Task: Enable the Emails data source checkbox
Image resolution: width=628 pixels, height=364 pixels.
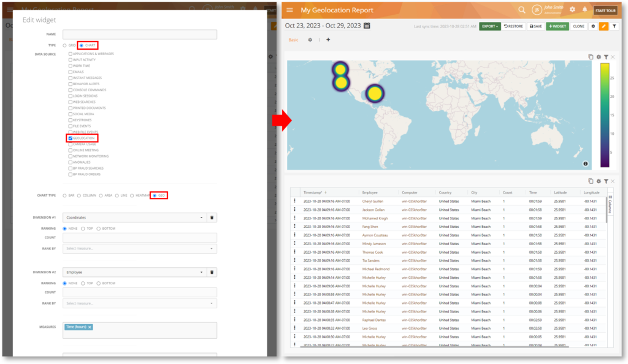Action: tap(71, 72)
